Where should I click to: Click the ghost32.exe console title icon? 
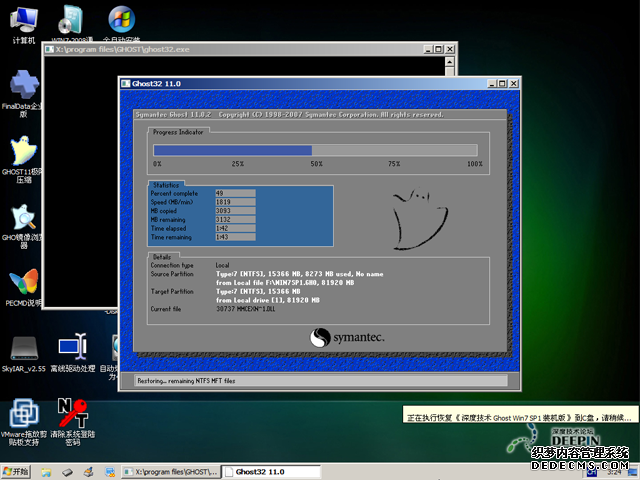coord(49,49)
